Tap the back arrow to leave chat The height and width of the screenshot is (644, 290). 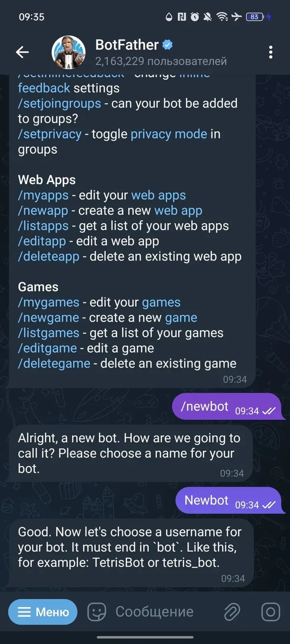click(x=22, y=52)
